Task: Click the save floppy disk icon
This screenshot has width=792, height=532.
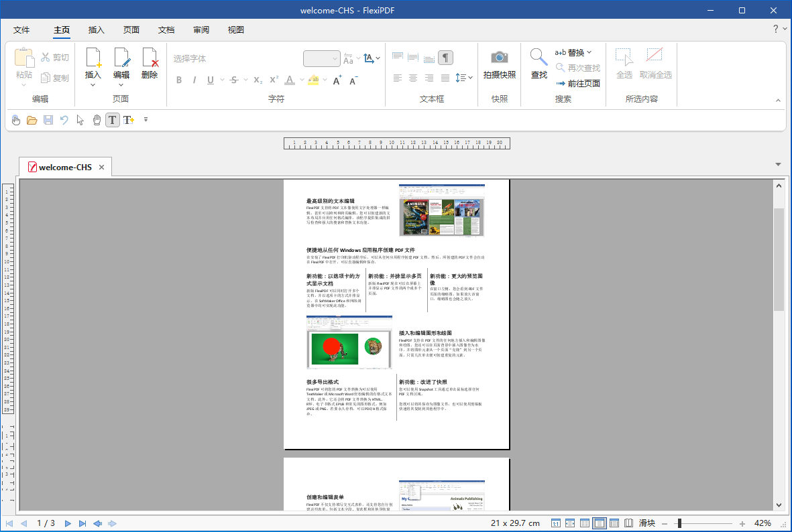Action: pos(48,120)
